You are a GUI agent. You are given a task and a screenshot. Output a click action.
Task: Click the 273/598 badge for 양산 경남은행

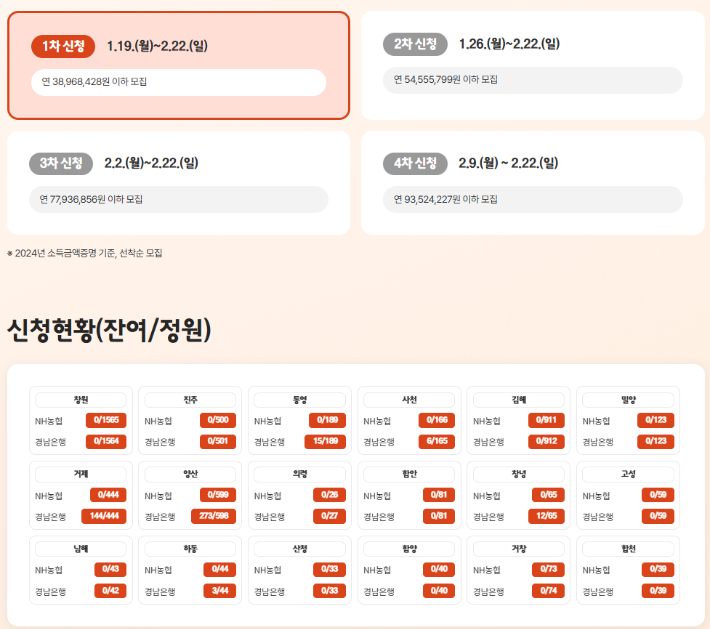coord(214,516)
